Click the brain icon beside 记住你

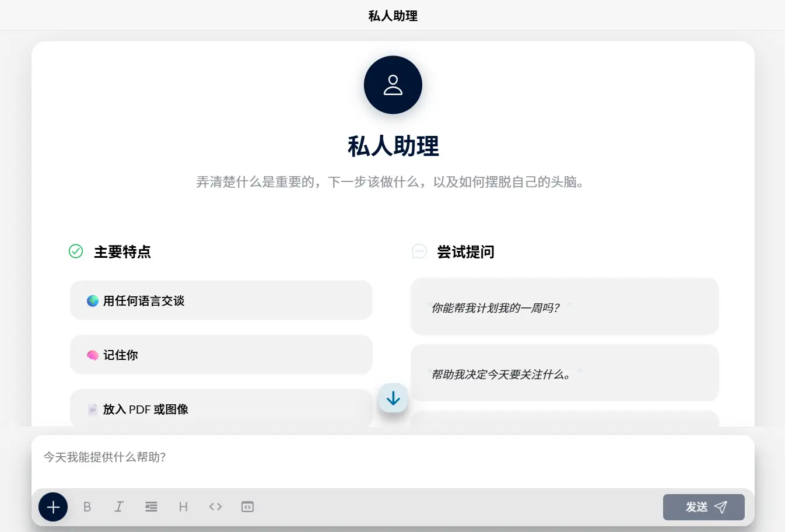[x=93, y=355]
